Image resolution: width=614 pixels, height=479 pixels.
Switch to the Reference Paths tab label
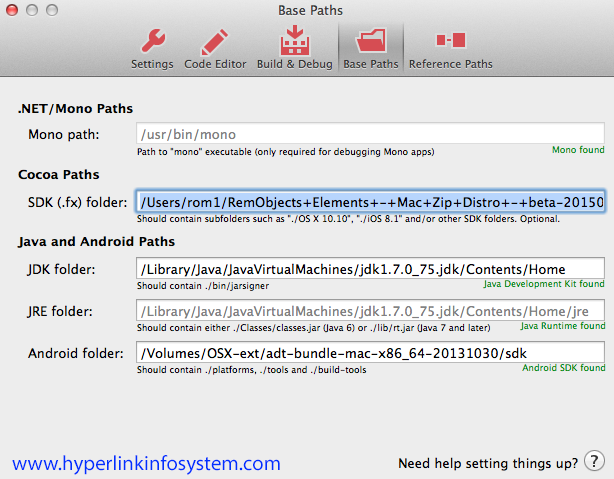click(x=451, y=64)
